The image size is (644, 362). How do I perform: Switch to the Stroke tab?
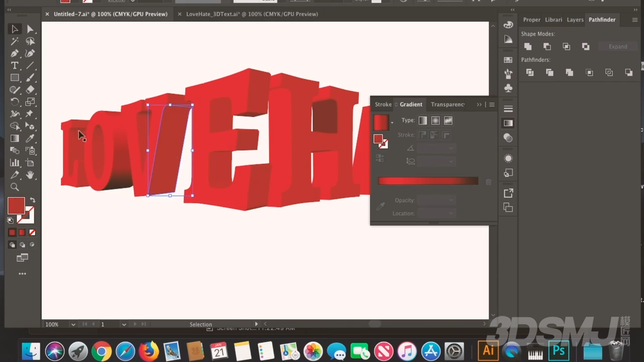pos(383,105)
